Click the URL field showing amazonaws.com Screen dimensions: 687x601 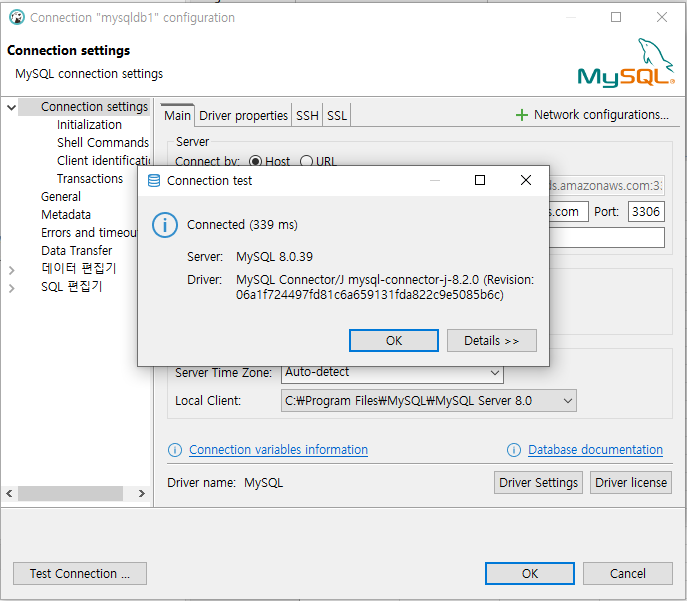point(607,186)
